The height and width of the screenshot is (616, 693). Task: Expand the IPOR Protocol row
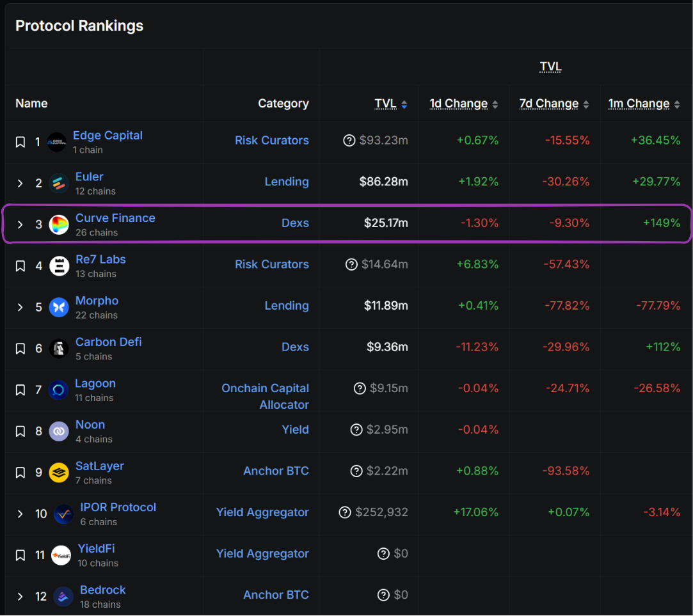tap(20, 514)
